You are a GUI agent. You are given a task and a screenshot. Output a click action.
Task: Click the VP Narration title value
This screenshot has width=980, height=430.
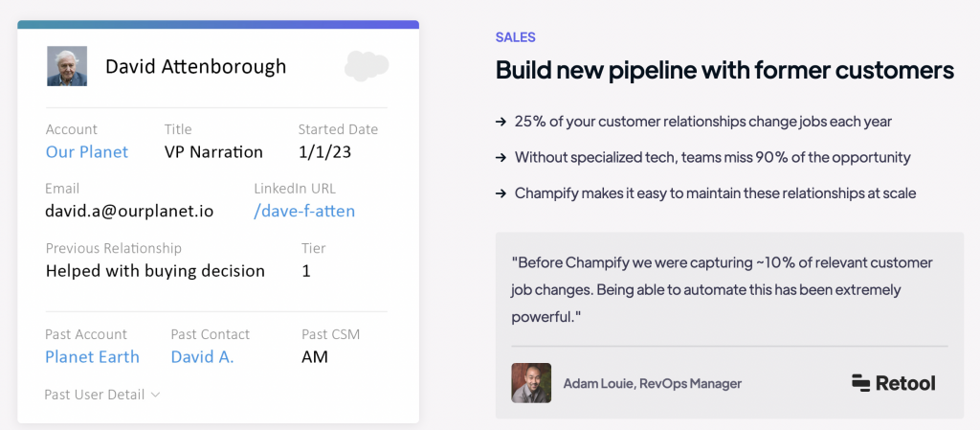(x=213, y=152)
